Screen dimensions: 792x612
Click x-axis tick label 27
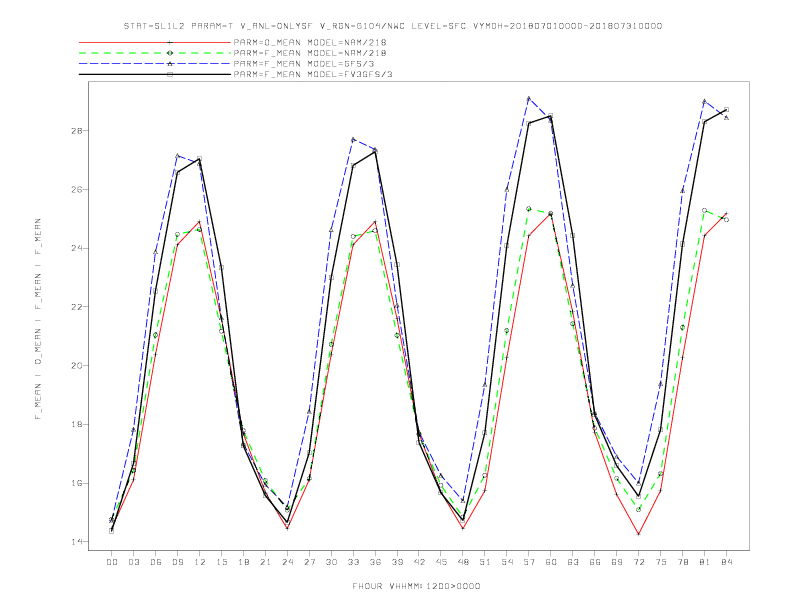[x=309, y=562]
